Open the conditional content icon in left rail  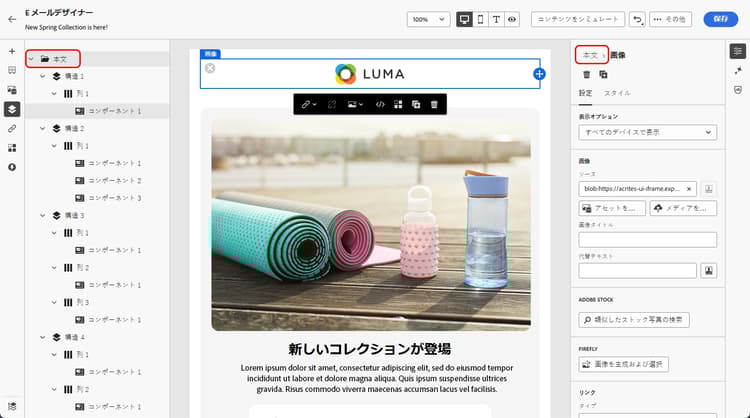tap(12, 148)
